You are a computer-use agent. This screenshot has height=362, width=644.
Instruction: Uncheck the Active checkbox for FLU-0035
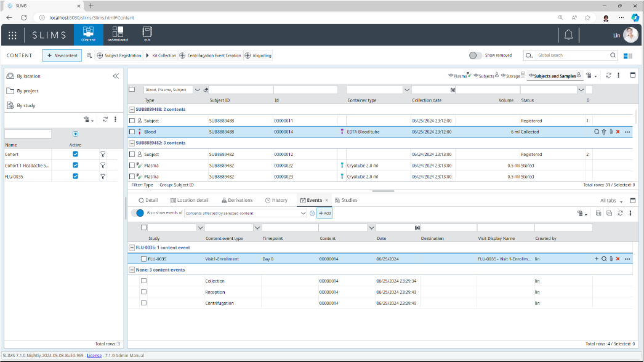75,177
